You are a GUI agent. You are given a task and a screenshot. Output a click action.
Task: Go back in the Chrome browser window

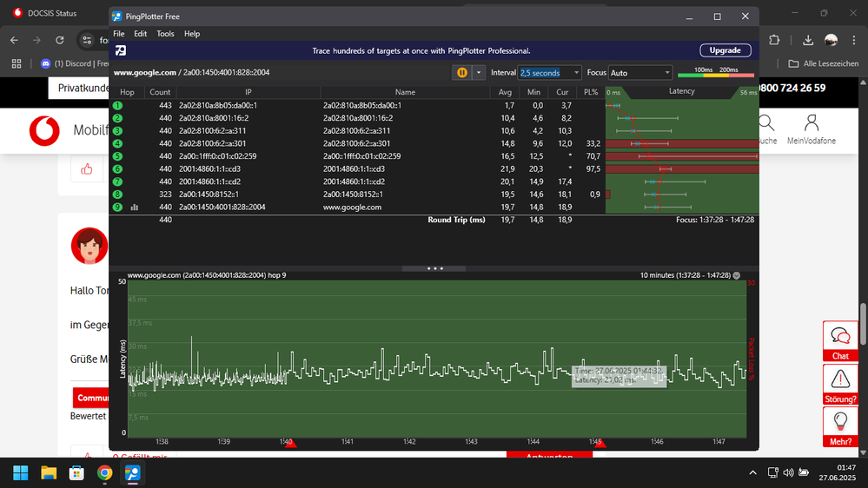tap(15, 40)
